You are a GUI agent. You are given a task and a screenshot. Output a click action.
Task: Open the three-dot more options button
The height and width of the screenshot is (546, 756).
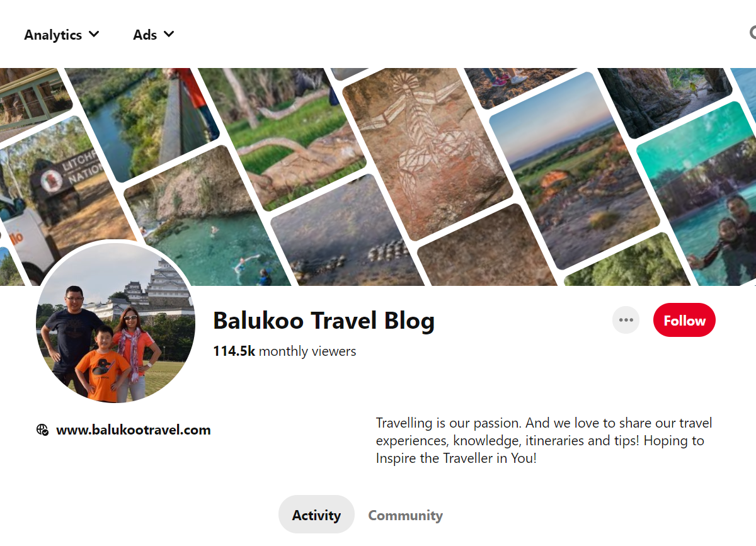[626, 320]
